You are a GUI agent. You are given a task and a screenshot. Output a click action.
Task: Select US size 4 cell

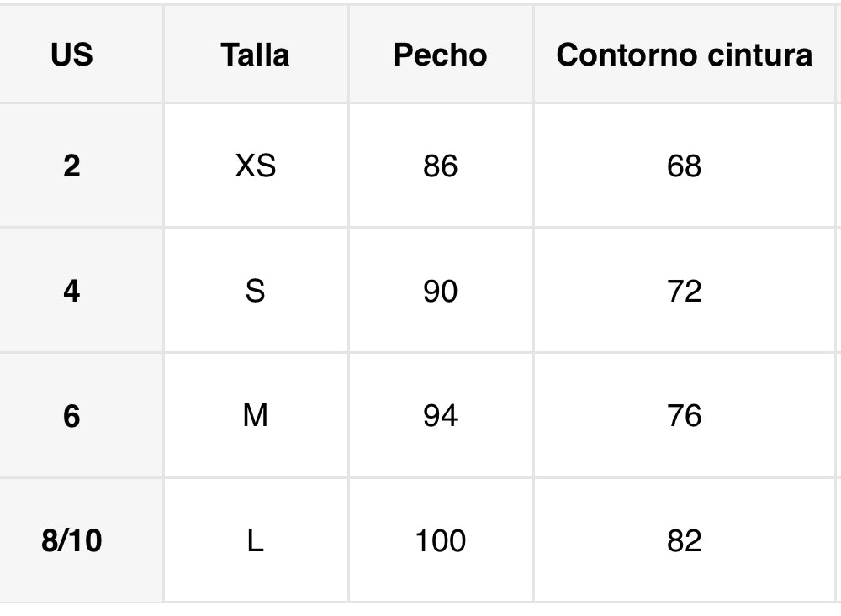71,291
